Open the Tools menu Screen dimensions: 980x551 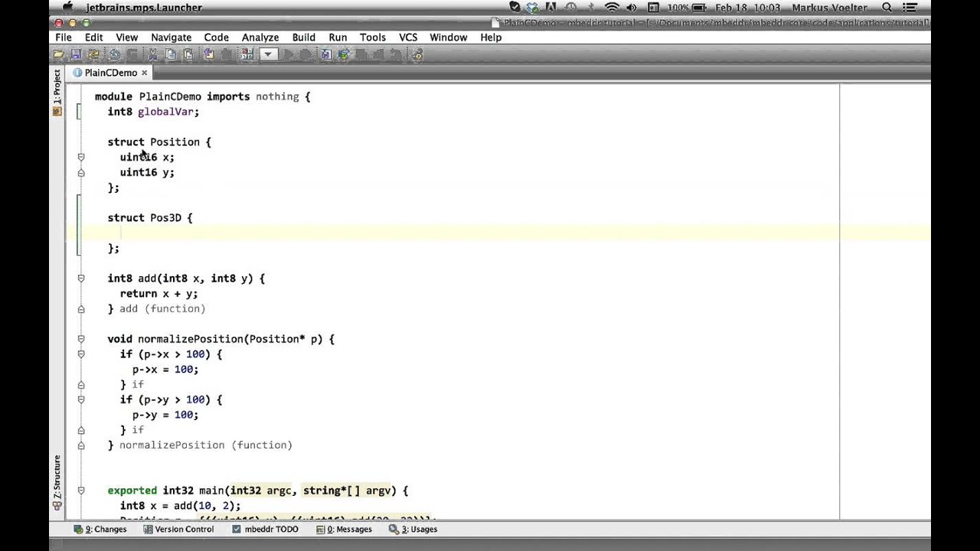(373, 37)
